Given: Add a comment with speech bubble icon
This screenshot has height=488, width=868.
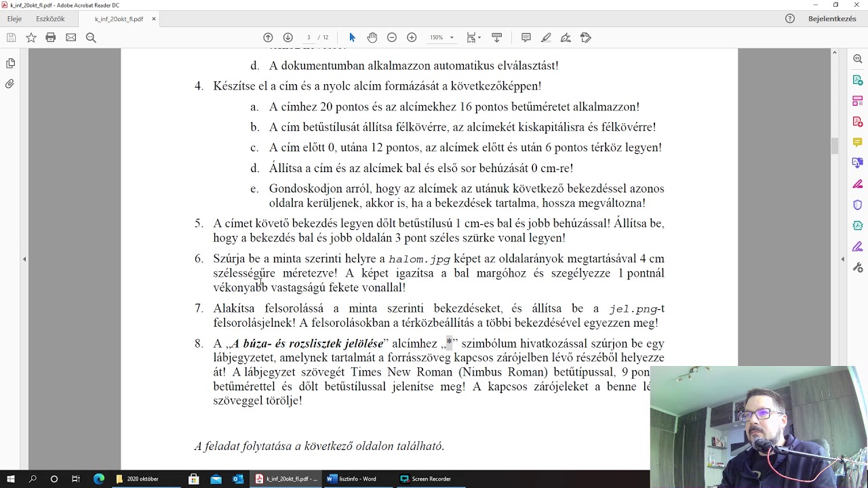Looking at the screenshot, I should click(526, 38).
